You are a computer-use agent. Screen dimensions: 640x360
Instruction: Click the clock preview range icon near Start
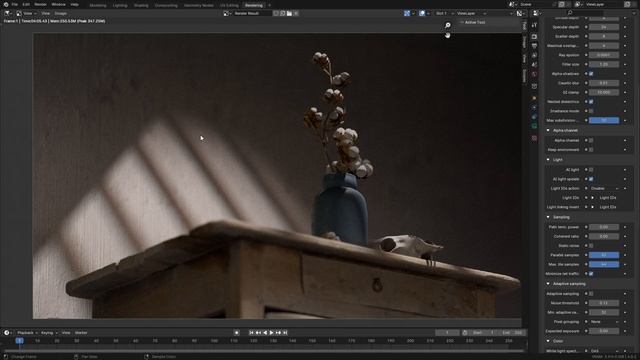[x=464, y=333]
